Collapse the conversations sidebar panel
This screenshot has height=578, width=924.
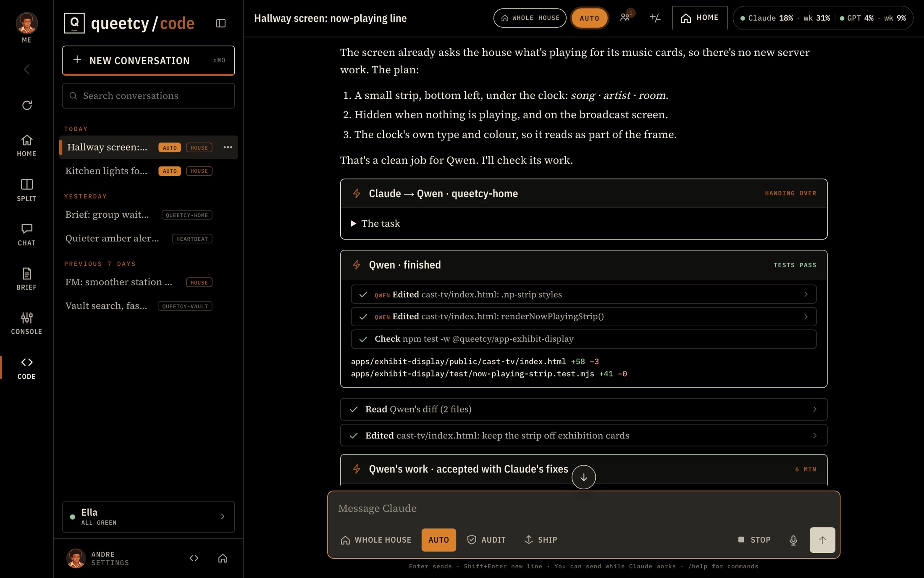[x=221, y=23]
